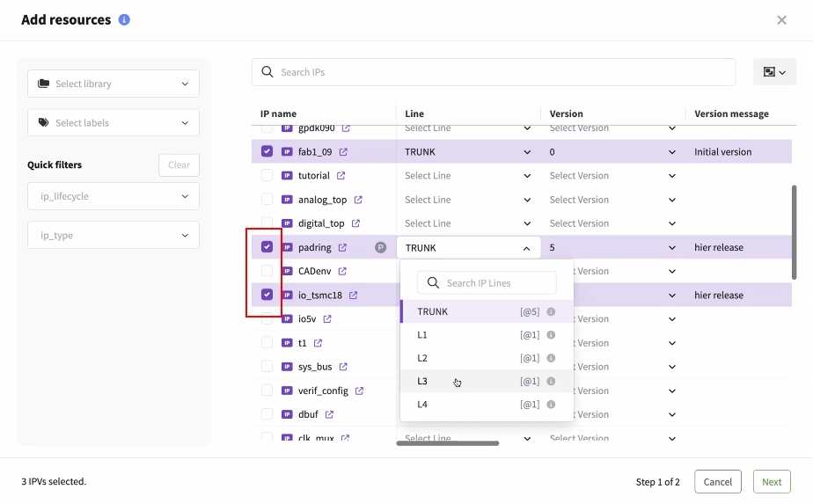Click the info icon on TRUNK line option
The image size is (813, 504).
[551, 311]
